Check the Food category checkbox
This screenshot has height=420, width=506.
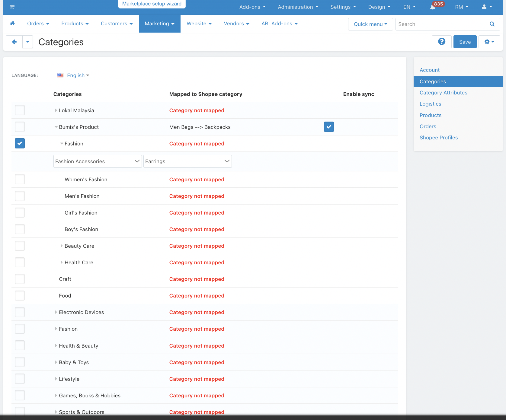20,295
